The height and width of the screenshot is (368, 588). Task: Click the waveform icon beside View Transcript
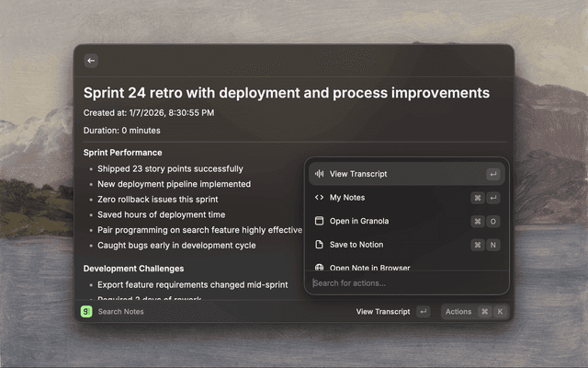tap(319, 174)
